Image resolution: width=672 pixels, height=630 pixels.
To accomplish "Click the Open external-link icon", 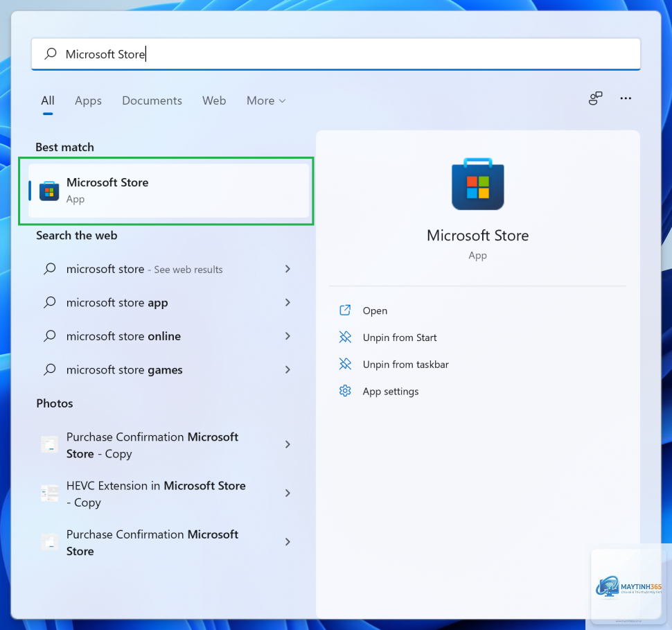I will click(x=345, y=310).
